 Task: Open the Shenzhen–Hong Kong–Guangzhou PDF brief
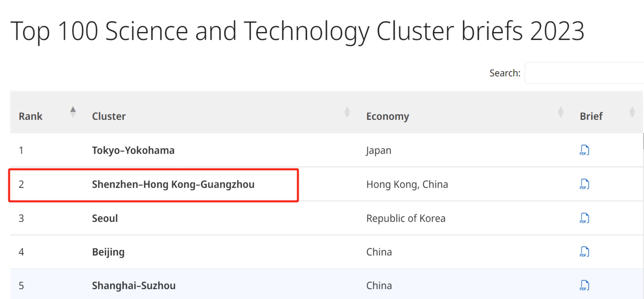584,184
